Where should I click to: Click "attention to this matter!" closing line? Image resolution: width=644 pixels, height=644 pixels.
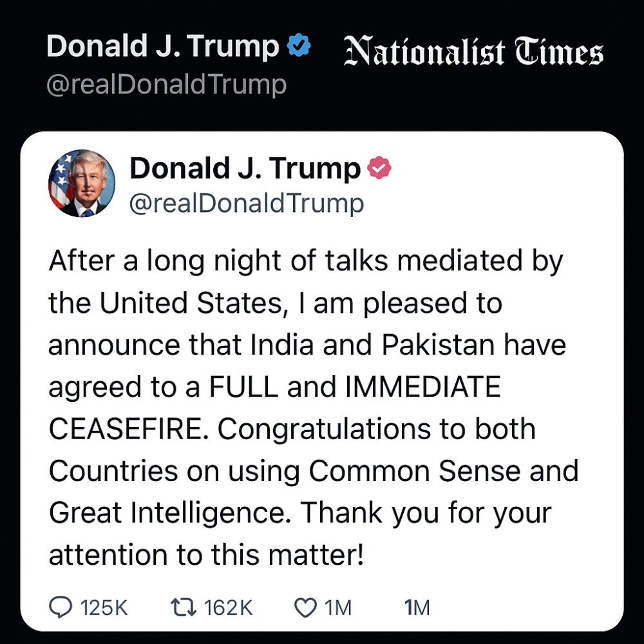pyautogui.click(x=206, y=554)
